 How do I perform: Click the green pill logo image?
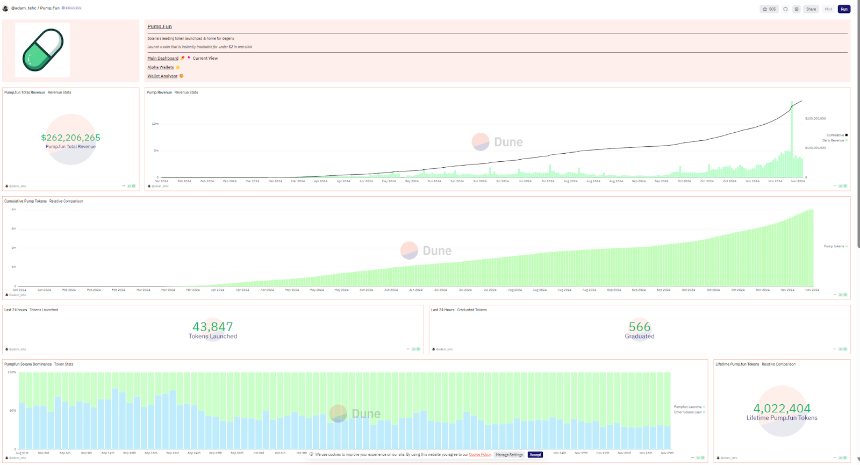click(x=42, y=50)
